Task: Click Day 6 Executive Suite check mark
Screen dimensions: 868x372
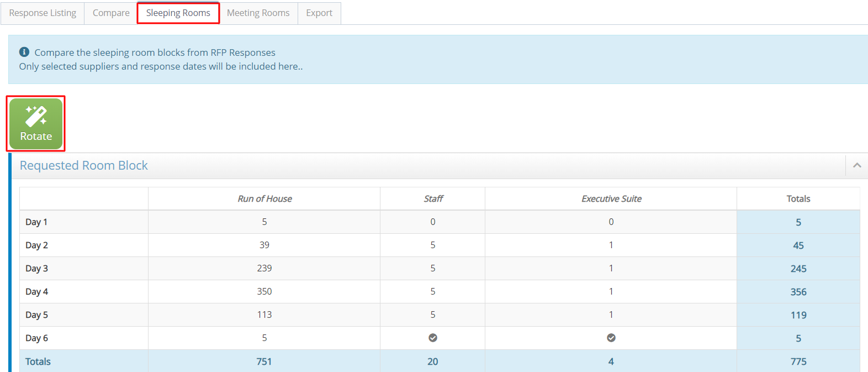Action: (x=611, y=338)
